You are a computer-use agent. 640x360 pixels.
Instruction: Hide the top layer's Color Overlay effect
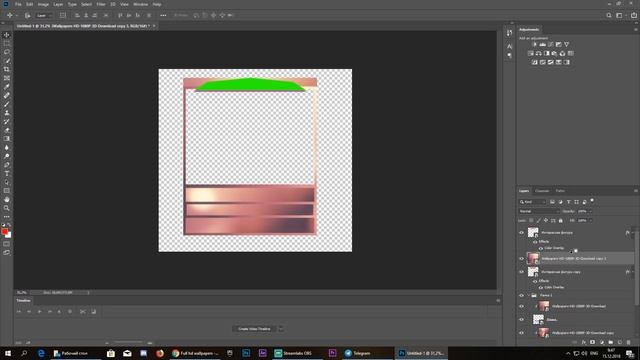[x=541, y=248]
